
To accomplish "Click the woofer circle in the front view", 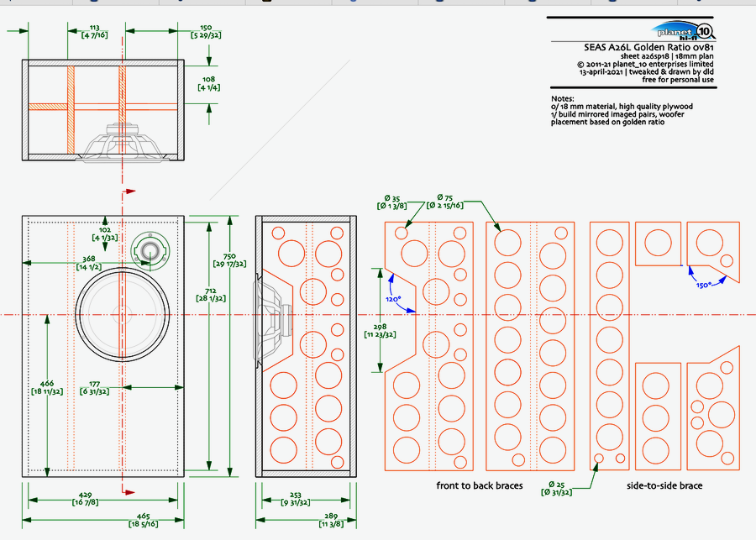I will coord(123,314).
